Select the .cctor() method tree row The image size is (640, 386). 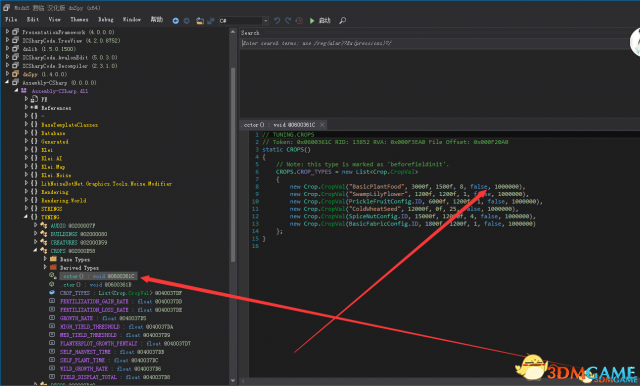tap(98, 276)
